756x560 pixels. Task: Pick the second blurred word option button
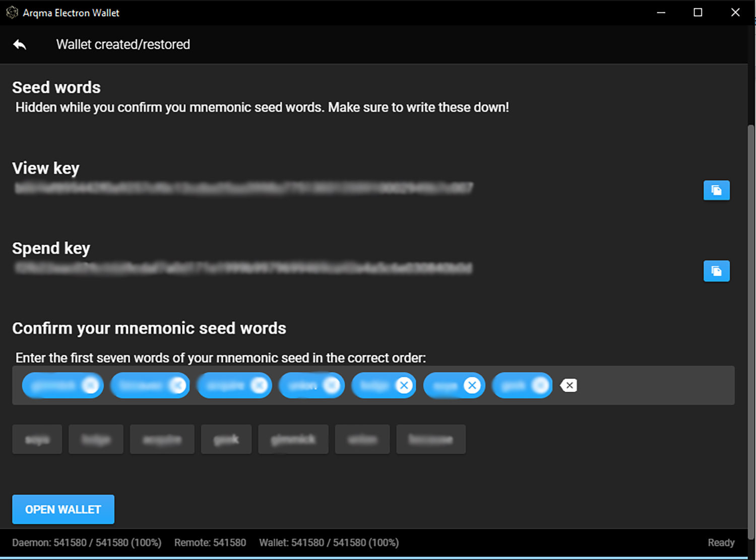[96, 439]
